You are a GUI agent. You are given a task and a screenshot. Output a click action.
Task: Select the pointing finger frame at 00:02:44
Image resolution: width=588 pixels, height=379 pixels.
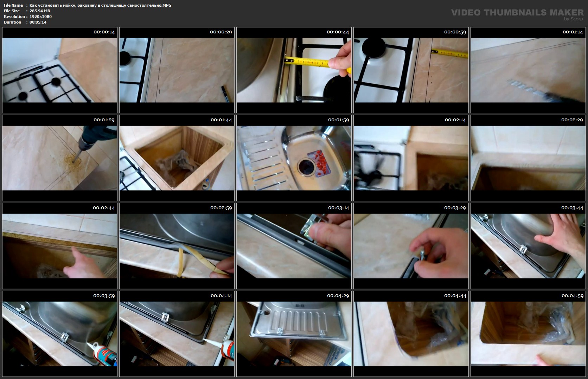point(60,246)
